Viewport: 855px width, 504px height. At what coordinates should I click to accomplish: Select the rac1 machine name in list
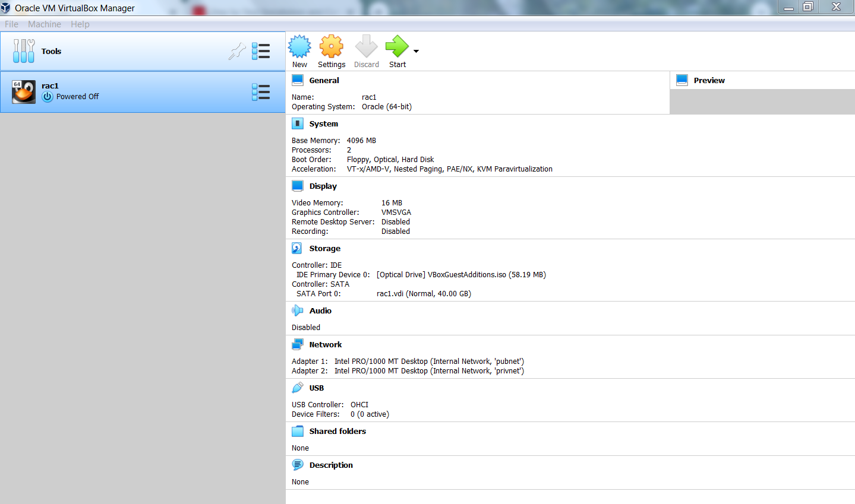(50, 85)
